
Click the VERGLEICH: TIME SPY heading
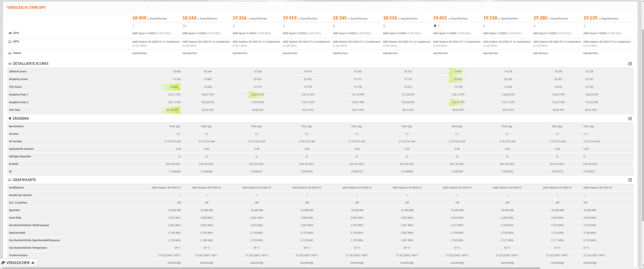coord(26,8)
